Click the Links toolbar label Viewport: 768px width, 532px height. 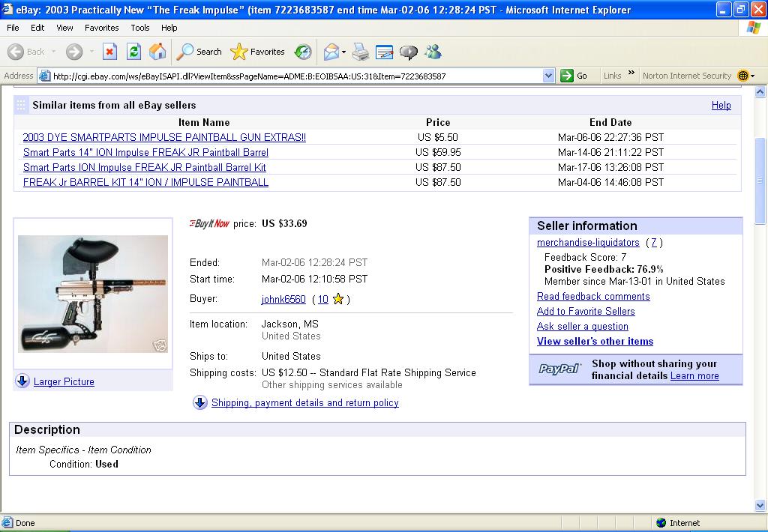(x=612, y=76)
